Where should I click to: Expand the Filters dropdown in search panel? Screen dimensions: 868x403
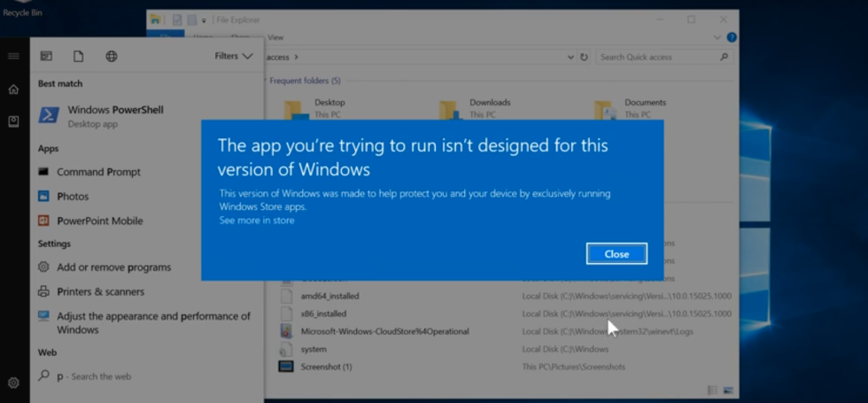point(234,56)
